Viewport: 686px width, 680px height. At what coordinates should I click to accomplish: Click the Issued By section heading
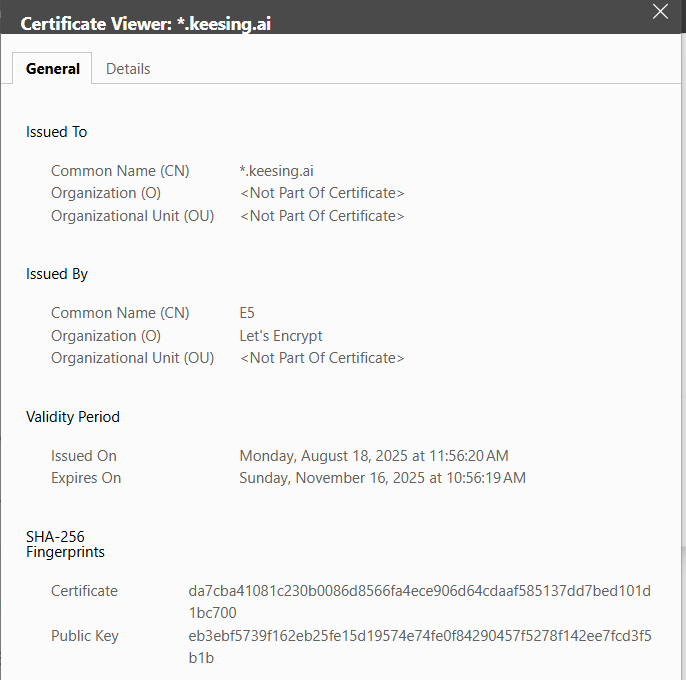pyautogui.click(x=57, y=274)
